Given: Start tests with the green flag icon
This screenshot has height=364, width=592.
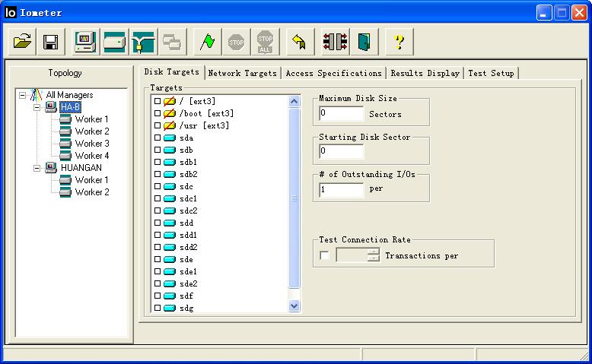Looking at the screenshot, I should pyautogui.click(x=207, y=42).
